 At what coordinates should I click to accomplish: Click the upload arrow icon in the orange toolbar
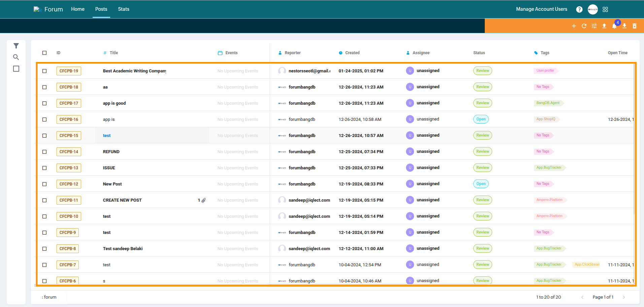604,26
